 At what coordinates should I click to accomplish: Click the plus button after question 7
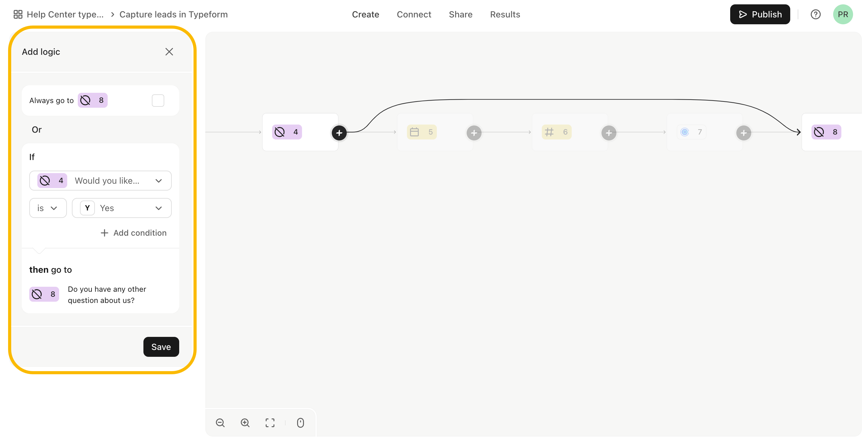click(x=743, y=133)
